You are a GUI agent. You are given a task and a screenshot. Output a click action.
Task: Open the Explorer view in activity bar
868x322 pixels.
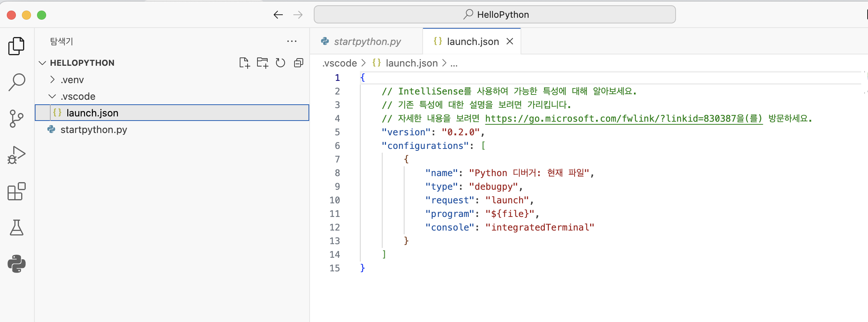click(x=16, y=46)
